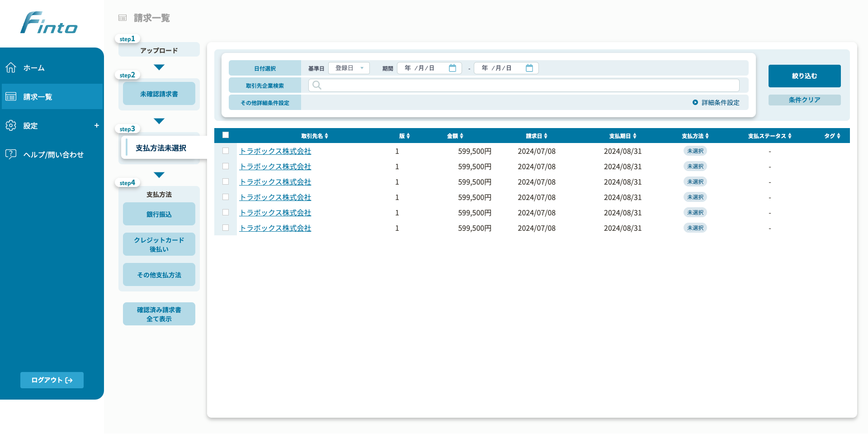Screen dimensions: 868x434
Task: Click the period start date field
Action: tap(429, 68)
